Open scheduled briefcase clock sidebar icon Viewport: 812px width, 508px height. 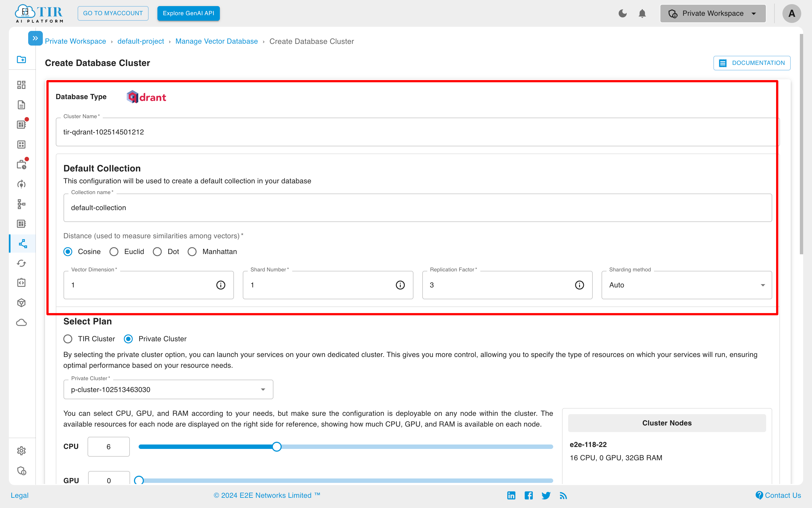point(22,164)
